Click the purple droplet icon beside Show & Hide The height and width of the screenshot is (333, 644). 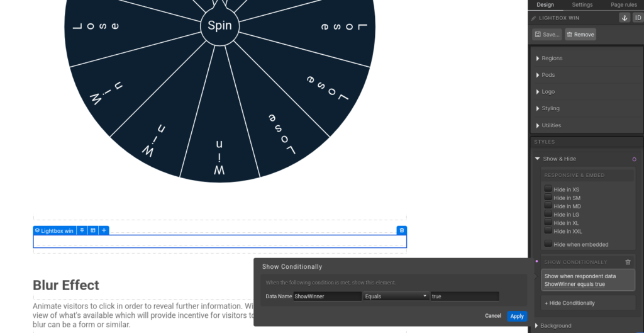coord(634,159)
